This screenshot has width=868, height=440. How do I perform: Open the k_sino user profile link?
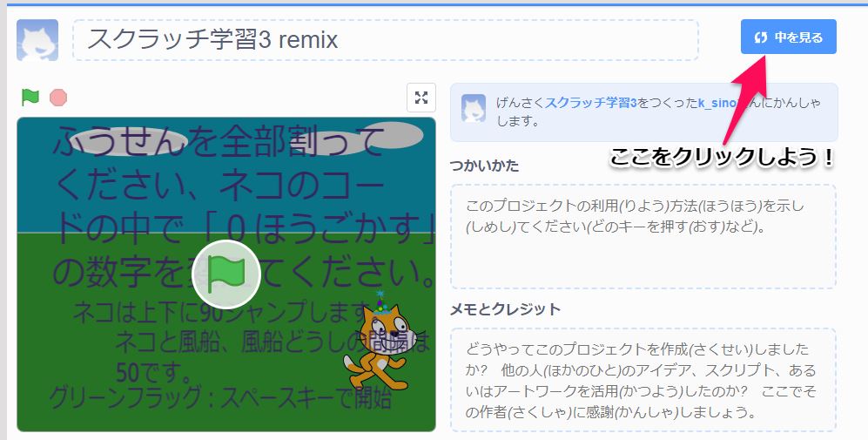pos(717,103)
